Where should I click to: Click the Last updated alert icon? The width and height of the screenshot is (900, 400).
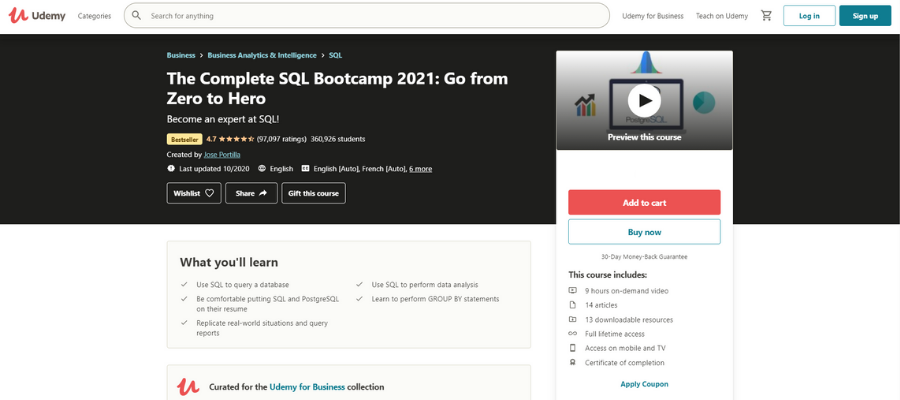coord(170,169)
